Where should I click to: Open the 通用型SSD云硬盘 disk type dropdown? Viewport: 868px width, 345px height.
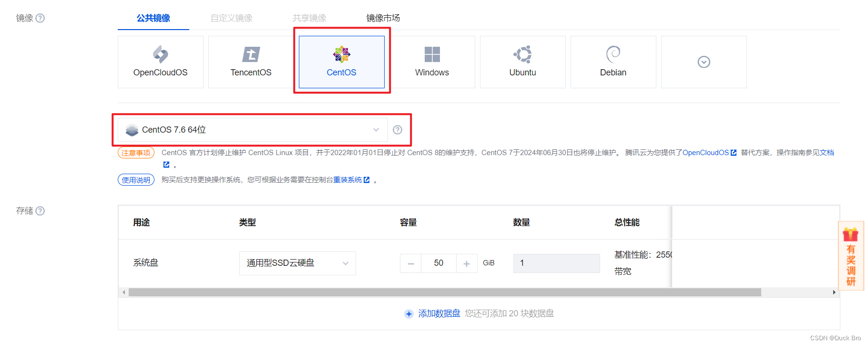pyautogui.click(x=297, y=263)
